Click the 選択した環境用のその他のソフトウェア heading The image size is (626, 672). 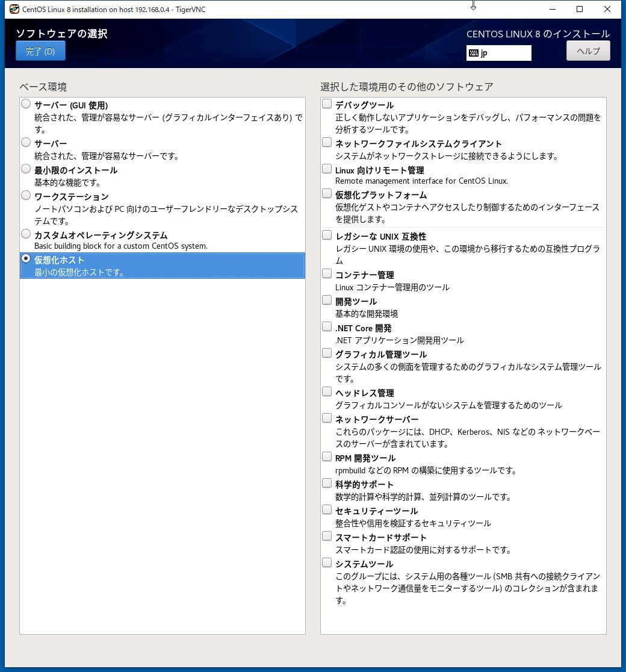pyautogui.click(x=407, y=87)
